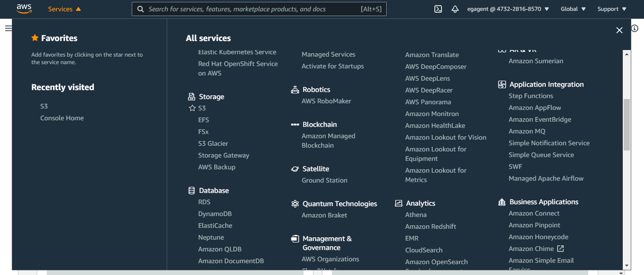Open the ElastiCache service
The image size is (644, 275).
click(215, 225)
